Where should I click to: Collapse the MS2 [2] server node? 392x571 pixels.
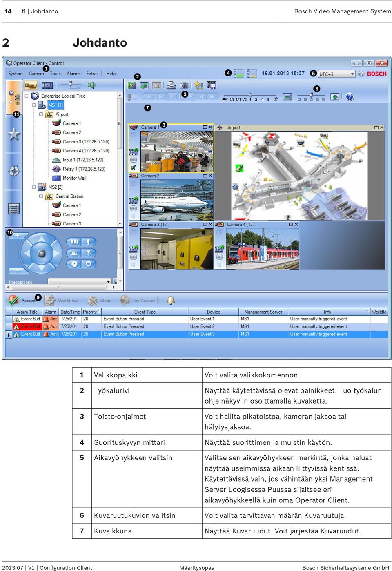pyautogui.click(x=34, y=187)
